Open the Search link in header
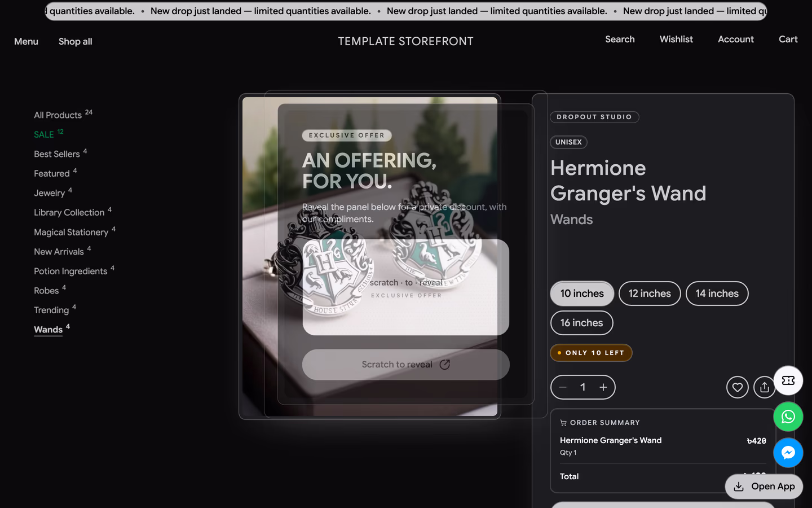The height and width of the screenshot is (508, 812). [620, 39]
